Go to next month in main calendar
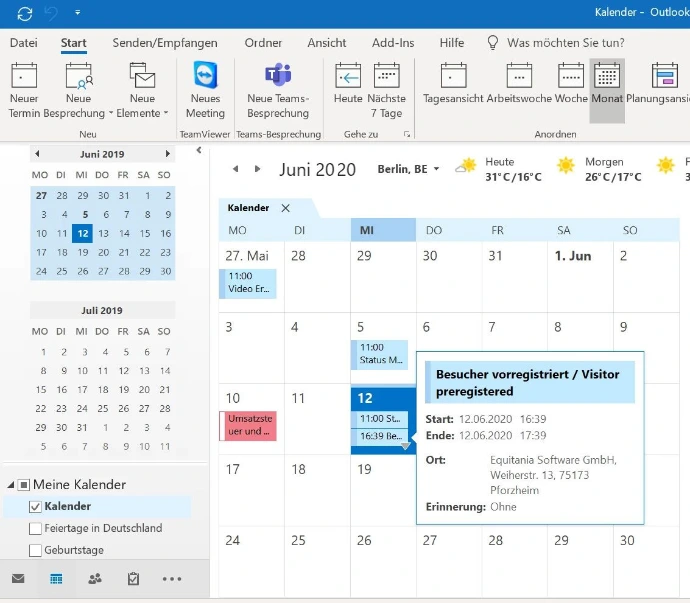This screenshot has width=690, height=603. click(258, 170)
